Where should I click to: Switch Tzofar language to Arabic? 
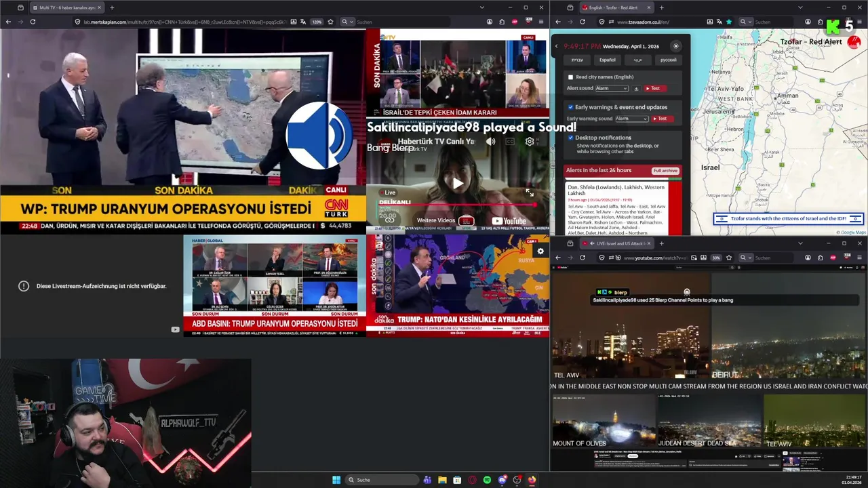[x=638, y=60]
